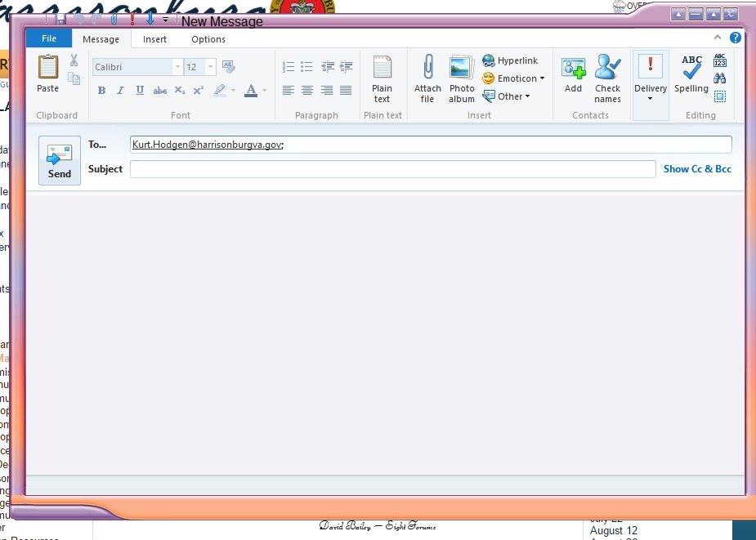This screenshot has height=540, width=756.
Task: Open the File menu tab
Action: [x=49, y=39]
